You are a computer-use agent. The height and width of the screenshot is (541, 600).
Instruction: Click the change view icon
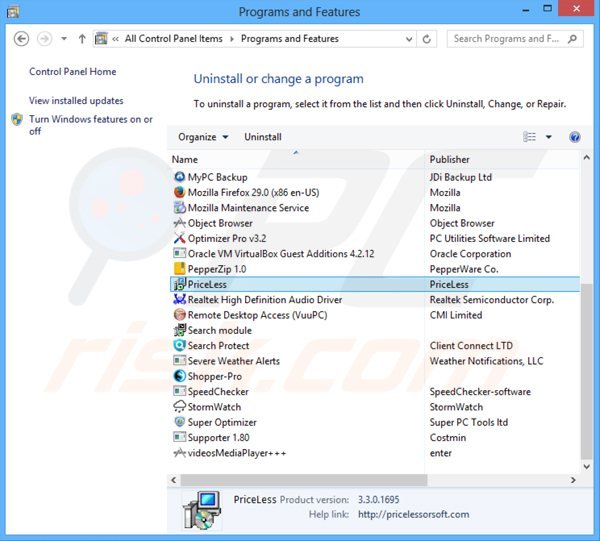click(x=530, y=137)
